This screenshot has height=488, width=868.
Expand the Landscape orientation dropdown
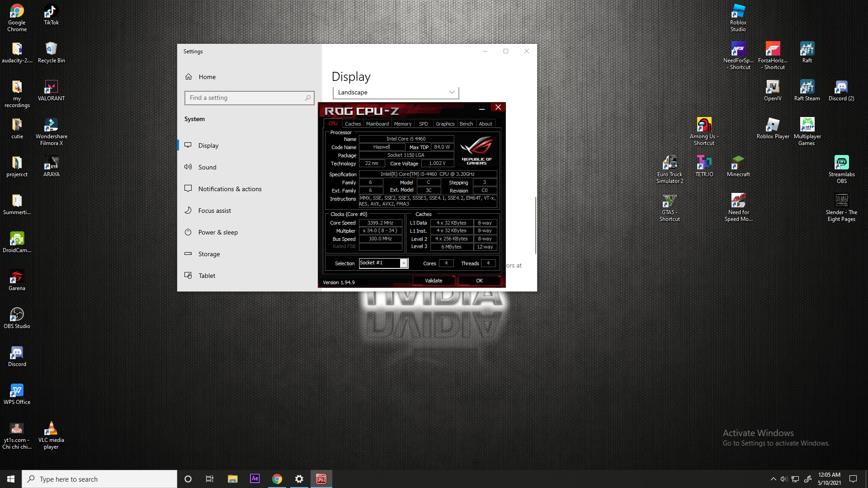[x=396, y=92]
